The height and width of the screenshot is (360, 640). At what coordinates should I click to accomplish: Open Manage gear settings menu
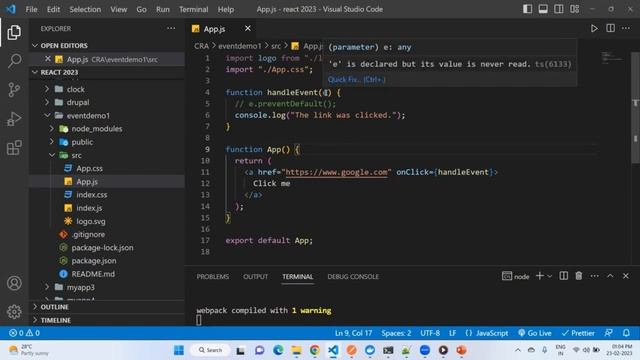14,311
